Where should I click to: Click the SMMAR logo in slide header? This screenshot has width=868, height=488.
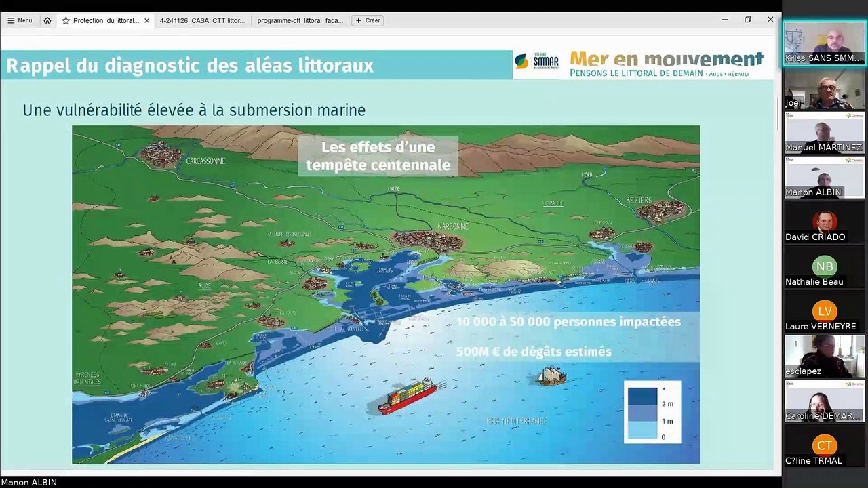coord(536,62)
